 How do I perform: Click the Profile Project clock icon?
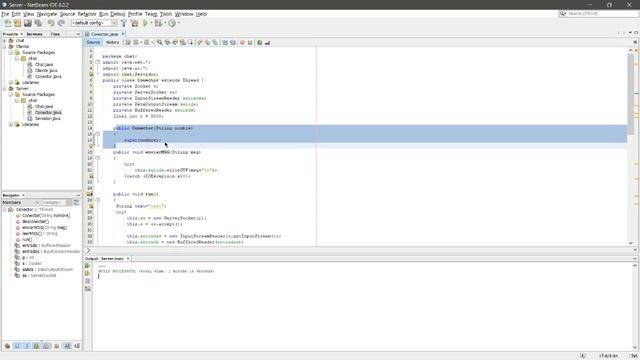pos(172,23)
